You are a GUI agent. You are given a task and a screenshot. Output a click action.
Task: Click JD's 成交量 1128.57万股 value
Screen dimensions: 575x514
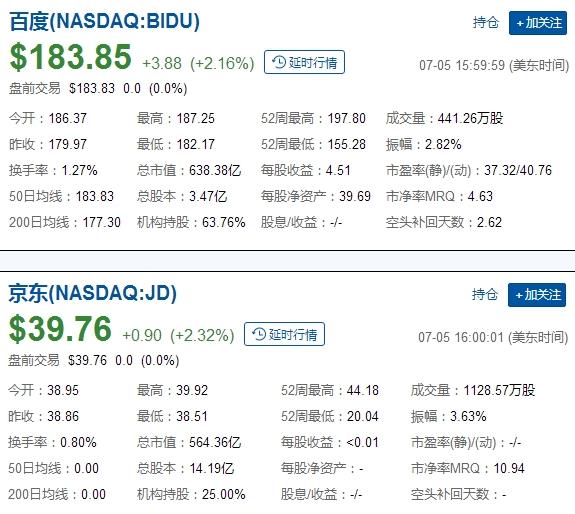tap(499, 390)
